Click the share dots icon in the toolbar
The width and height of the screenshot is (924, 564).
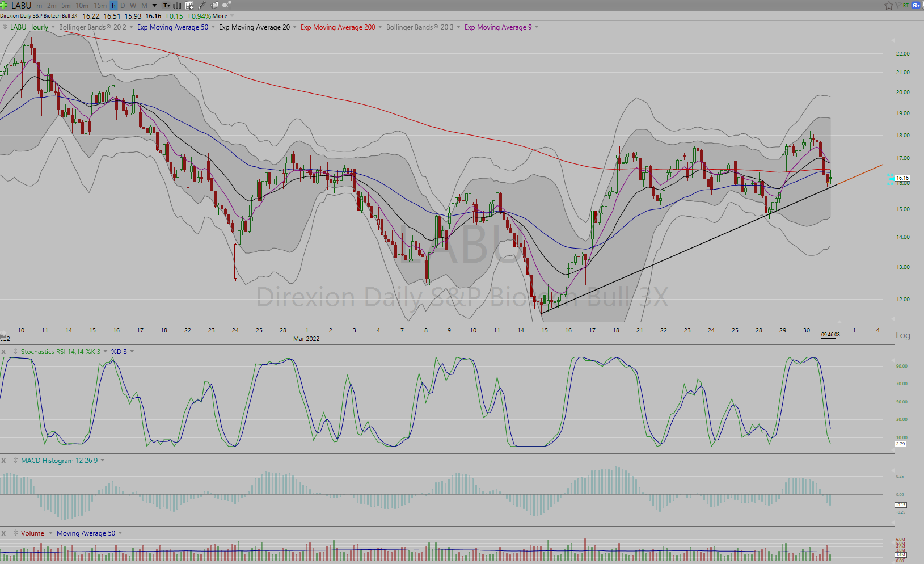coord(227,5)
